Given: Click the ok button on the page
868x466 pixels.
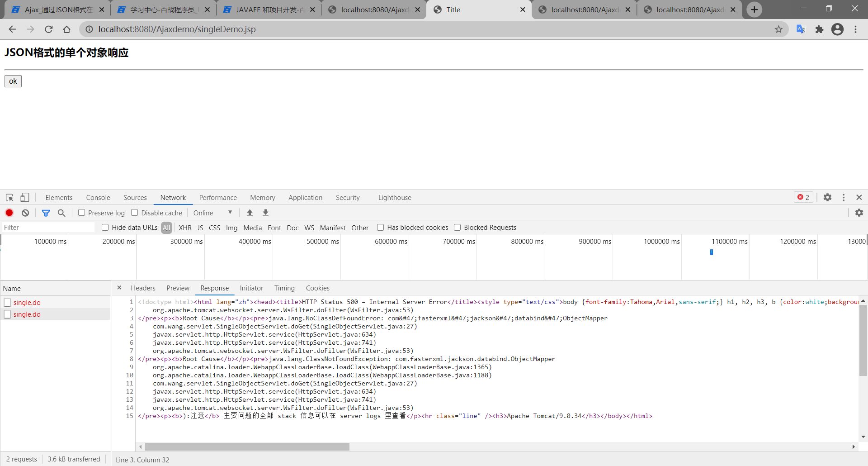Looking at the screenshot, I should pyautogui.click(x=13, y=81).
